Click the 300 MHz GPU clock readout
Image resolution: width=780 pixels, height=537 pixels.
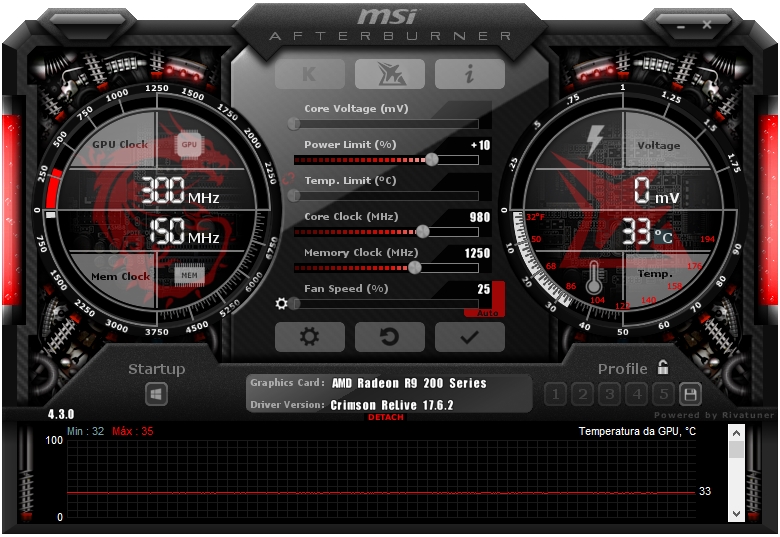[180, 191]
